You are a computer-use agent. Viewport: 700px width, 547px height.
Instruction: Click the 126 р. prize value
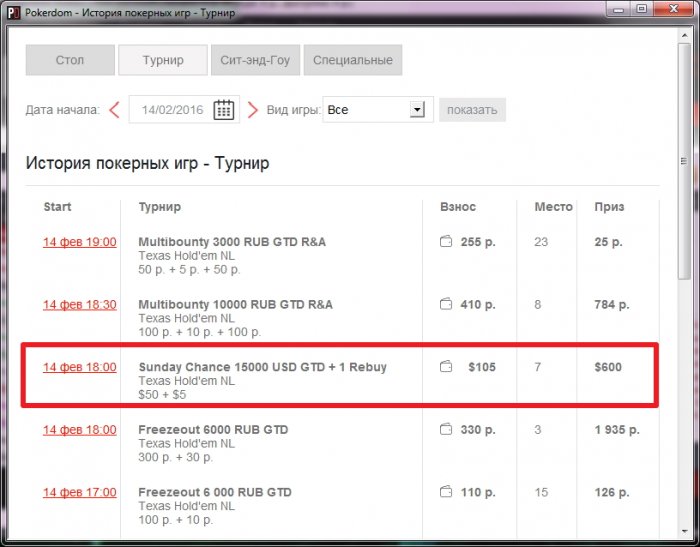pyautogui.click(x=612, y=492)
